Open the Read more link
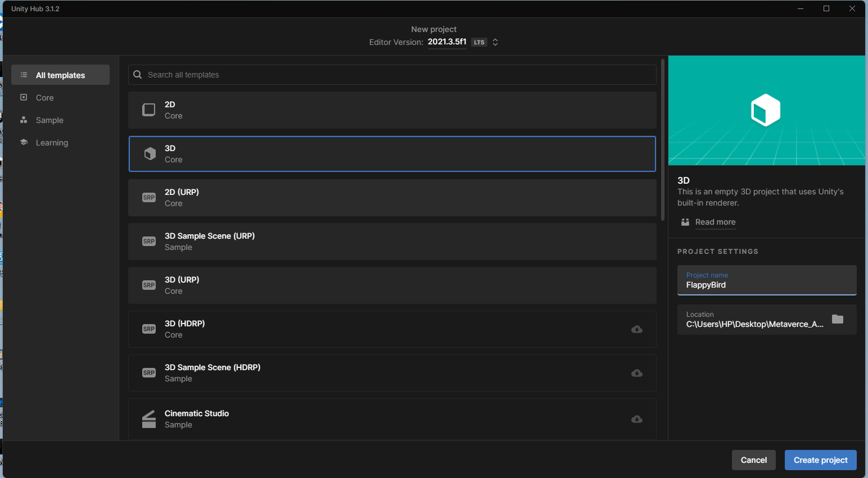The image size is (868, 478). pyautogui.click(x=715, y=222)
